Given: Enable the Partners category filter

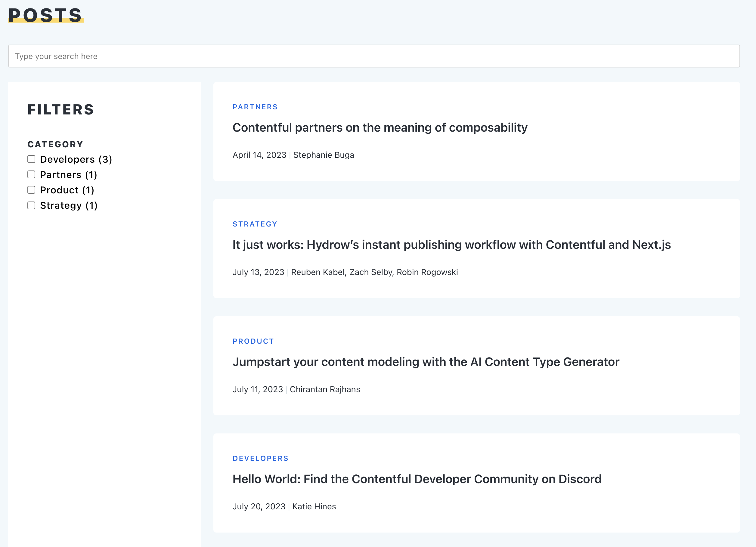Looking at the screenshot, I should [31, 174].
